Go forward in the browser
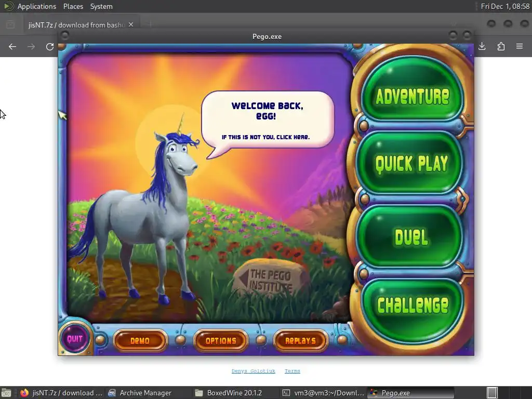Screen dimensions: 532x399 [x=31, y=46]
